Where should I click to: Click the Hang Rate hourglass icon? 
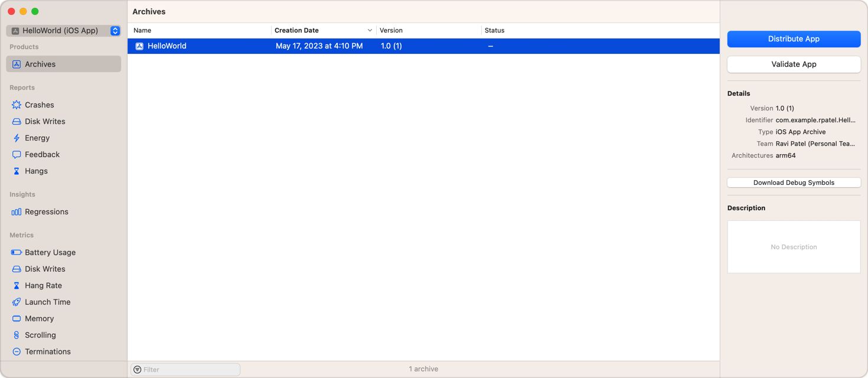point(17,285)
